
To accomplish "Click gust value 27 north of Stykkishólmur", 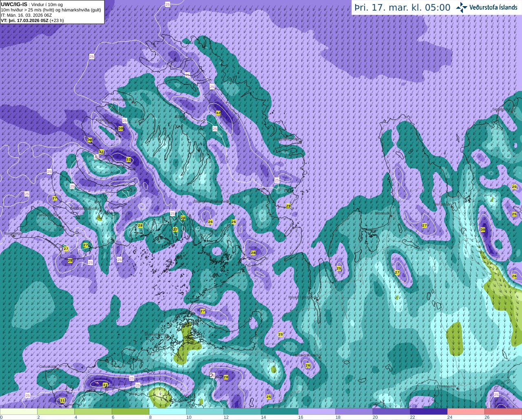I will (x=203, y=311).
